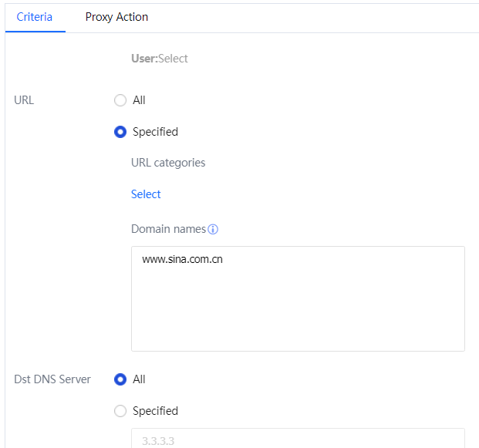Click the www.sina.com.cn domain entry text
This screenshot has width=479, height=448.
tap(183, 260)
